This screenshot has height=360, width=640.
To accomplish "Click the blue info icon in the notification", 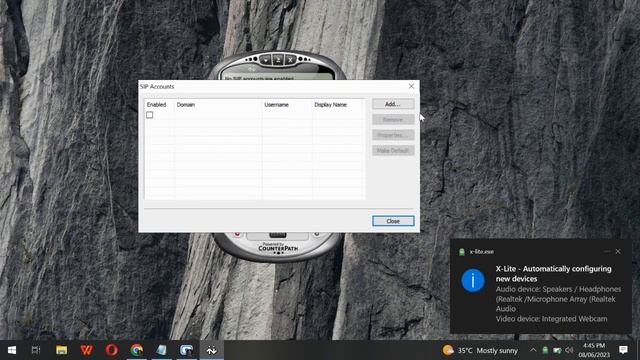I will [x=473, y=280].
